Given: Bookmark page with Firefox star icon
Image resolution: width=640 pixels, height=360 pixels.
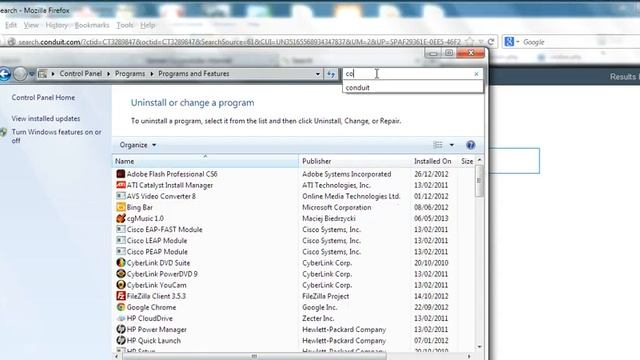Looking at the screenshot, I should point(470,42).
